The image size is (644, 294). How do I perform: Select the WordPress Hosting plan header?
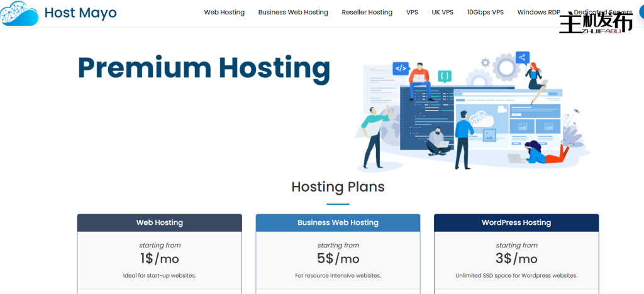[x=516, y=222]
